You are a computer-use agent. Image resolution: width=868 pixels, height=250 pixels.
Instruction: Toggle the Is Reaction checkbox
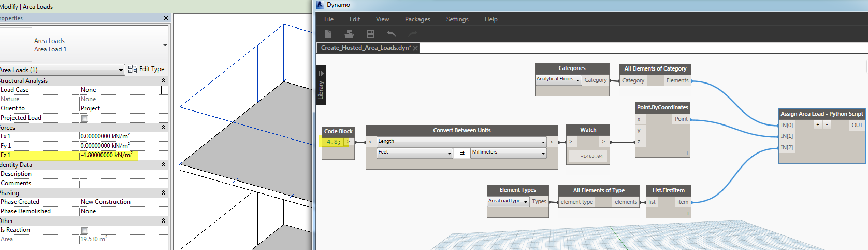pyautogui.click(x=84, y=230)
